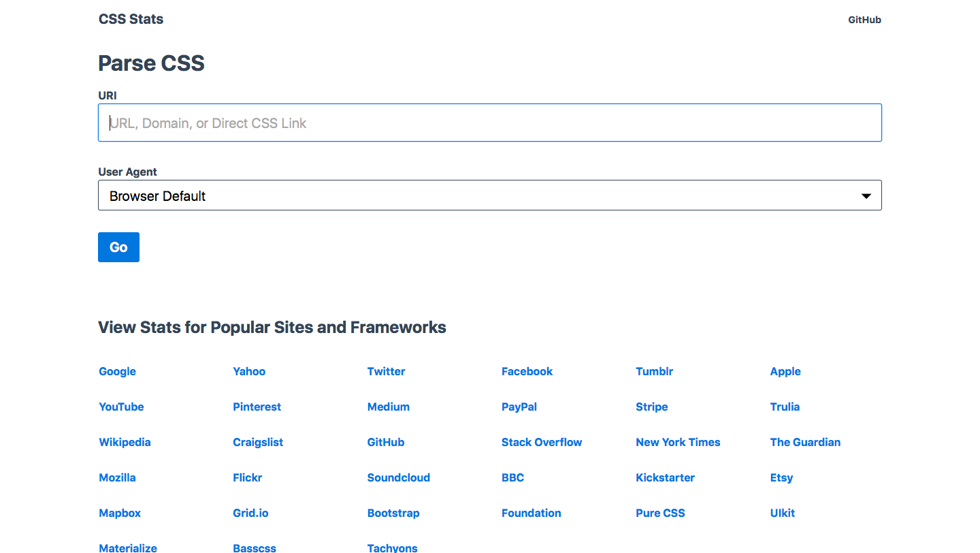
Task: View stats for Kickstarter
Action: 665,477
